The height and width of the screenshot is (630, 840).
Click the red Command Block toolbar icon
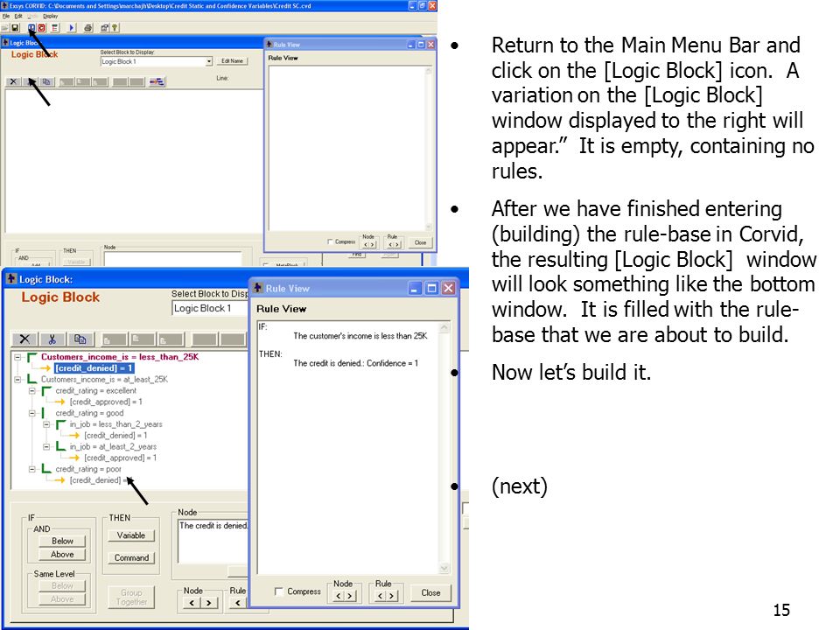pyautogui.click(x=42, y=28)
